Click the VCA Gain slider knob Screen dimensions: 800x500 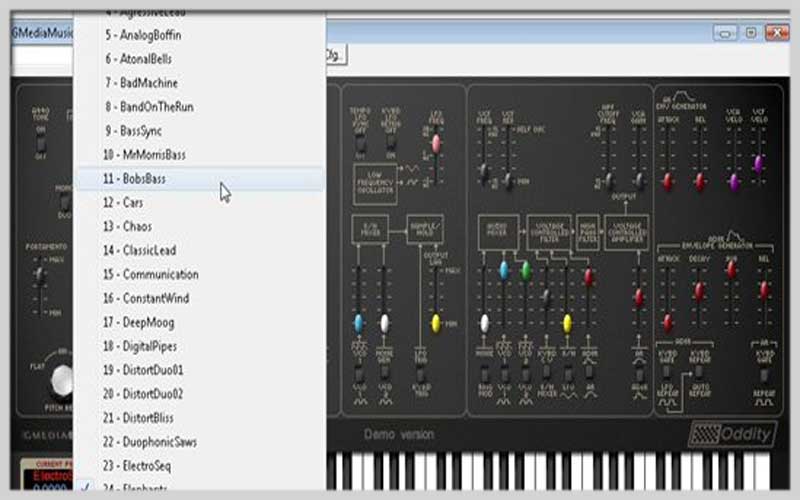[x=639, y=181]
